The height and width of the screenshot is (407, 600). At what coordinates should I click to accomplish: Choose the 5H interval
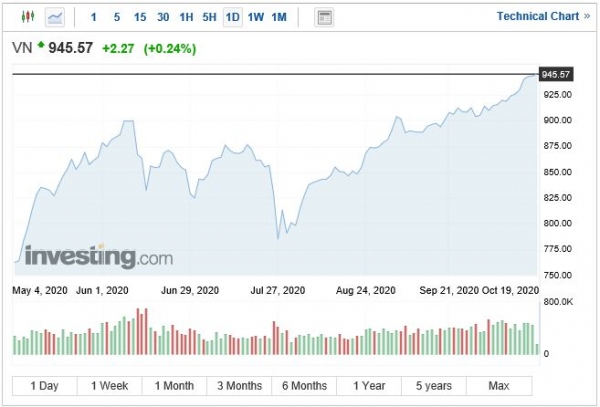[x=209, y=17]
